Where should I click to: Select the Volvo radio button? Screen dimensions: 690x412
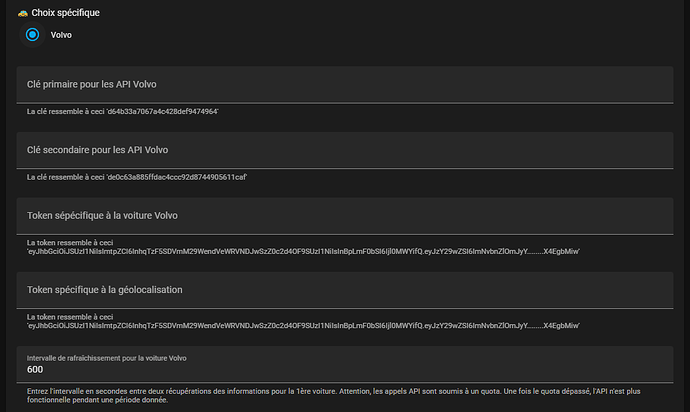(32, 34)
